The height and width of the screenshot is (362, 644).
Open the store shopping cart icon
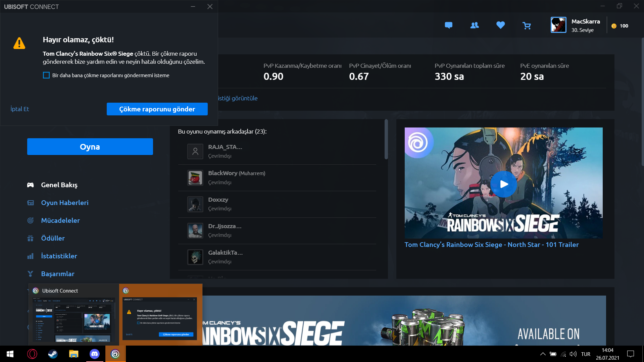click(x=527, y=25)
